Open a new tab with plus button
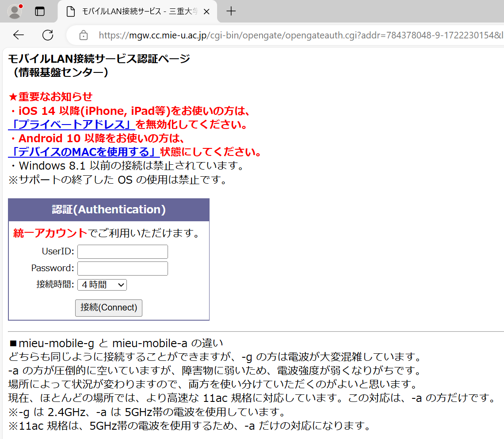This screenshot has width=504, height=439. pyautogui.click(x=231, y=11)
